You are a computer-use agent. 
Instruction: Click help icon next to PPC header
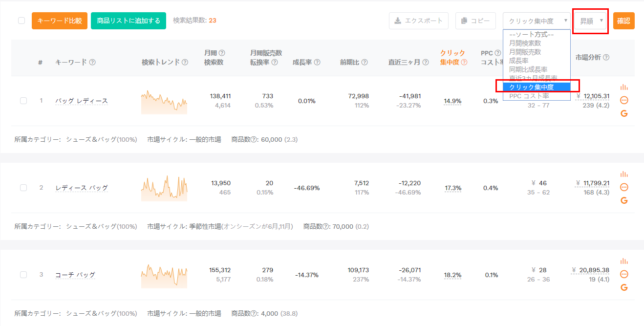(497, 53)
